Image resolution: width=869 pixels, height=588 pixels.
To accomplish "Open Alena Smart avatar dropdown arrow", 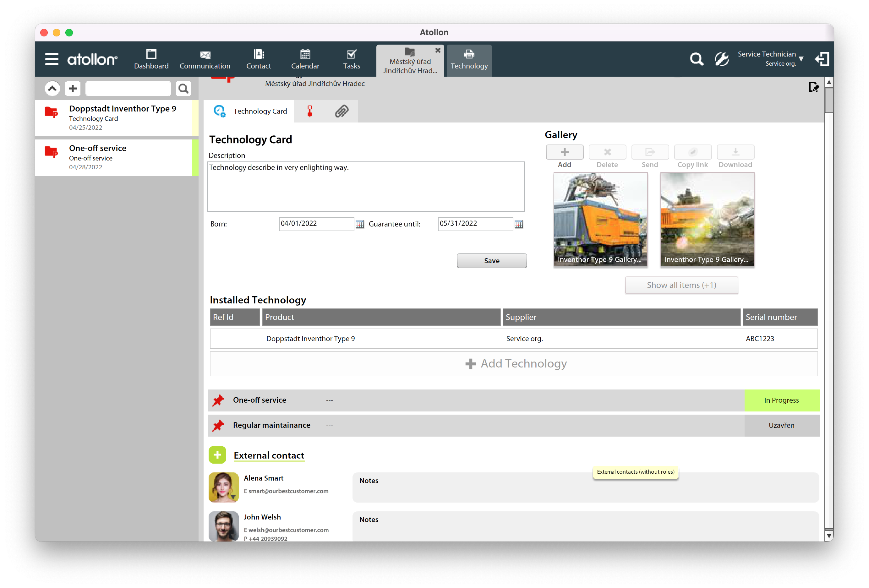I will (x=233, y=497).
